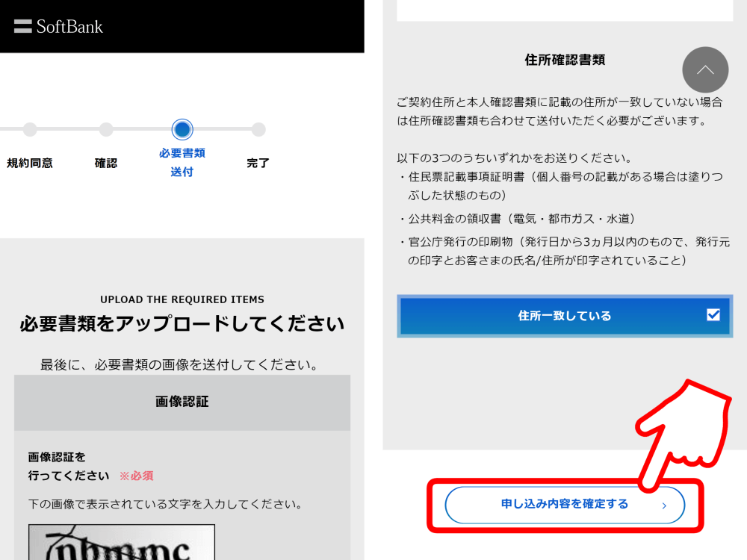The height and width of the screenshot is (560, 747).
Task: Select the 規約同意 step dot
Action: point(30,129)
